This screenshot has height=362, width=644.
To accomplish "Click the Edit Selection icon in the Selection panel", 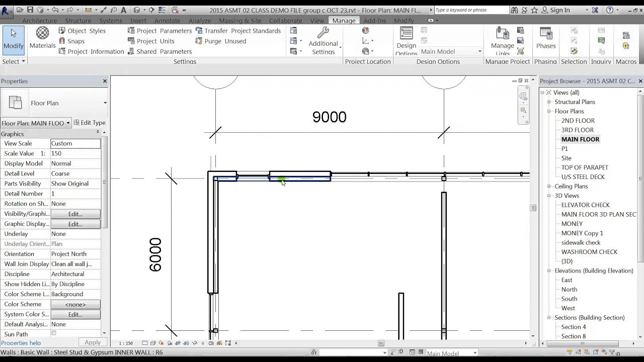I will (574, 51).
